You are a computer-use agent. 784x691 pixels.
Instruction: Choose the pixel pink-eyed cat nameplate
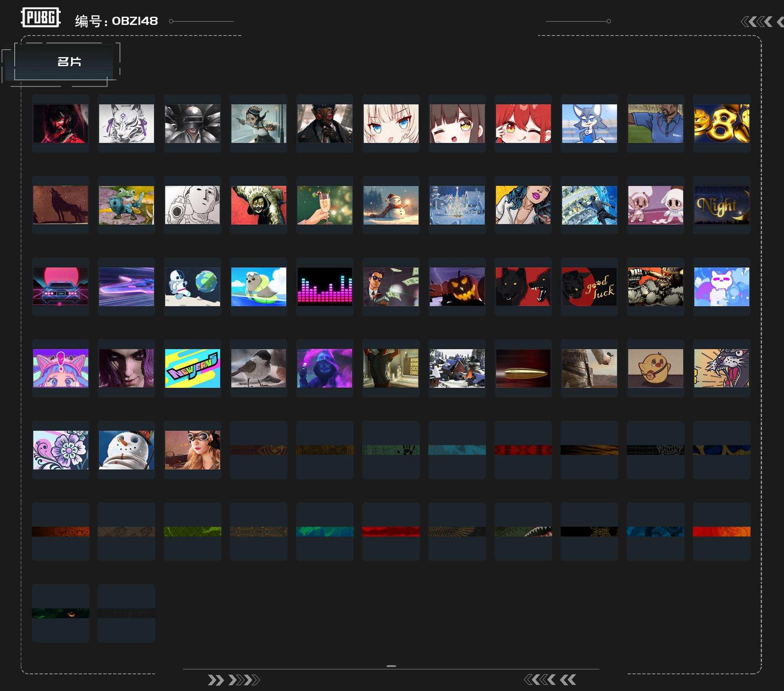pos(722,287)
